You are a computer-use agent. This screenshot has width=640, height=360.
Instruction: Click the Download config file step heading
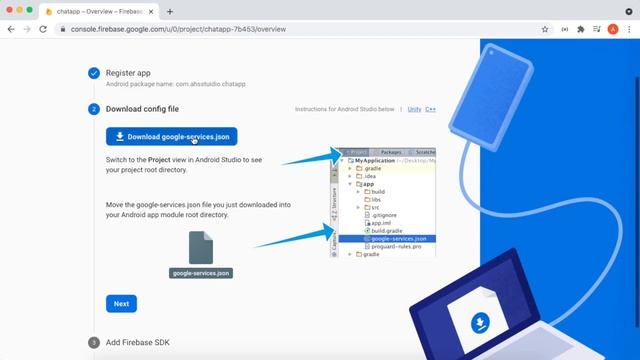[x=142, y=109]
